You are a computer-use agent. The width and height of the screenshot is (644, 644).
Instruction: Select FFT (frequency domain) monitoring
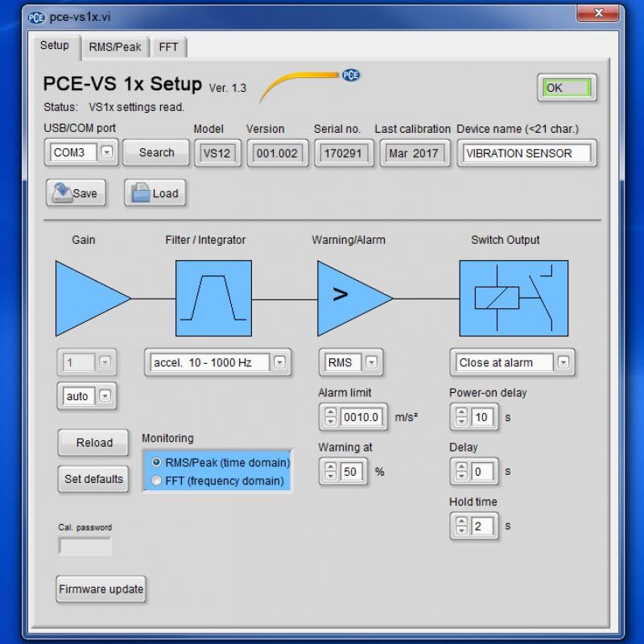(157, 481)
